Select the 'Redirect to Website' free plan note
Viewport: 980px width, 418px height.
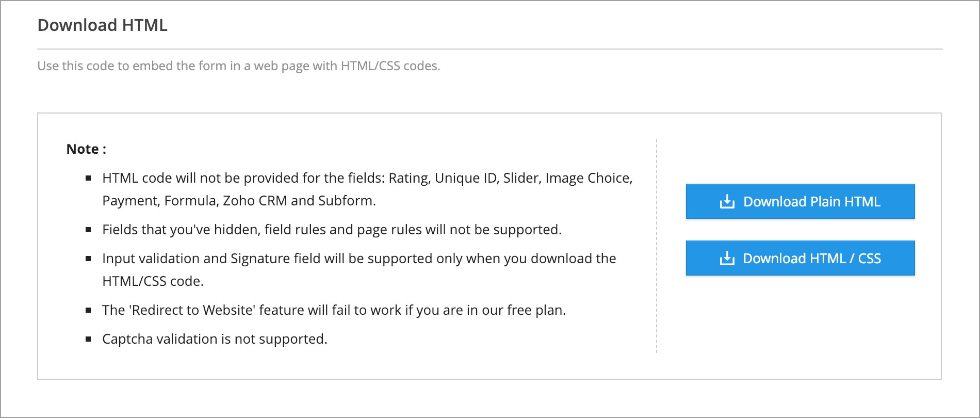tap(334, 310)
